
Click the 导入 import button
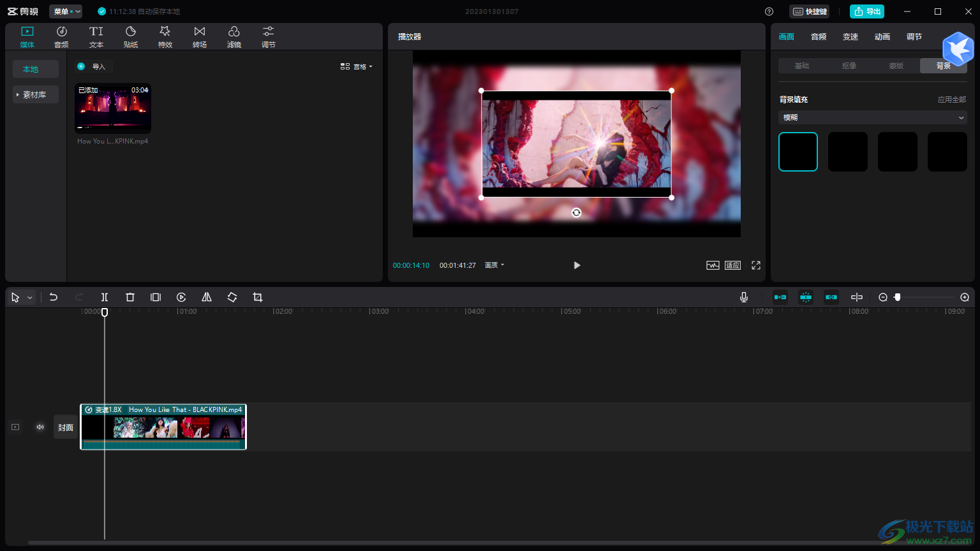tap(93, 66)
